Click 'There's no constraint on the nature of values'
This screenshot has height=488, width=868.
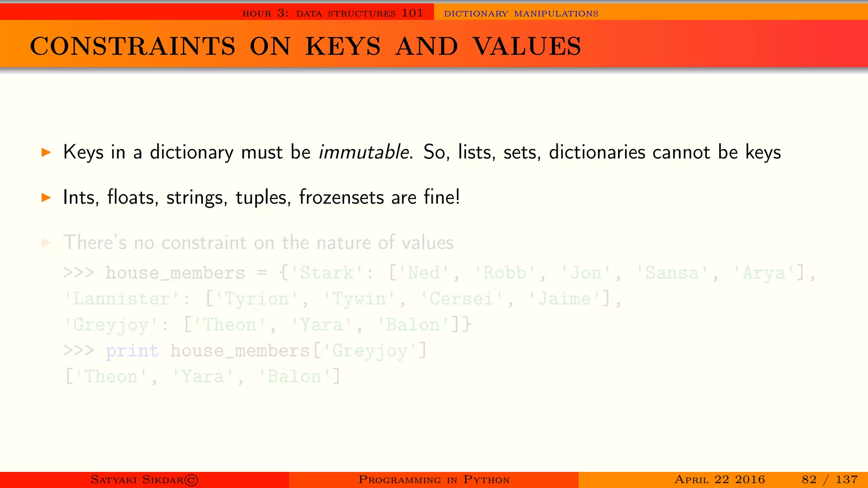pyautogui.click(x=258, y=242)
